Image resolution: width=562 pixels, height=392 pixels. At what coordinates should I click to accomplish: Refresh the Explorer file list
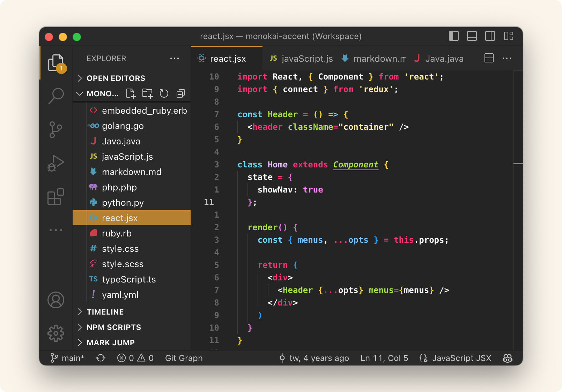(164, 93)
